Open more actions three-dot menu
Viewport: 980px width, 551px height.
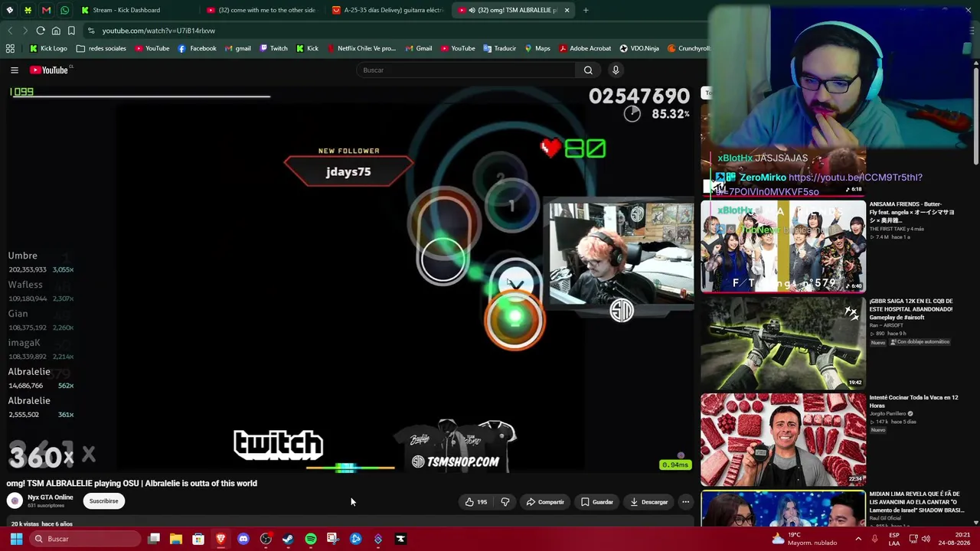pos(686,502)
